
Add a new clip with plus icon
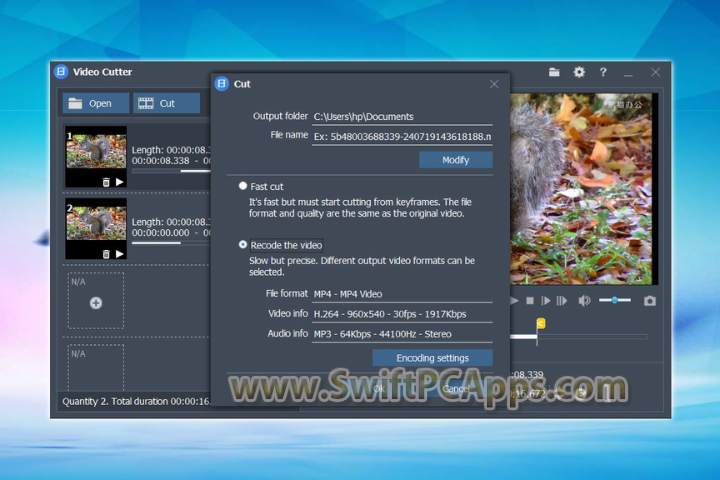point(96,303)
